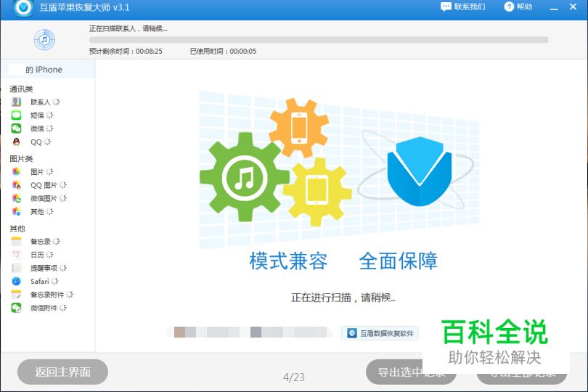Click the scan progress bar

[319, 40]
